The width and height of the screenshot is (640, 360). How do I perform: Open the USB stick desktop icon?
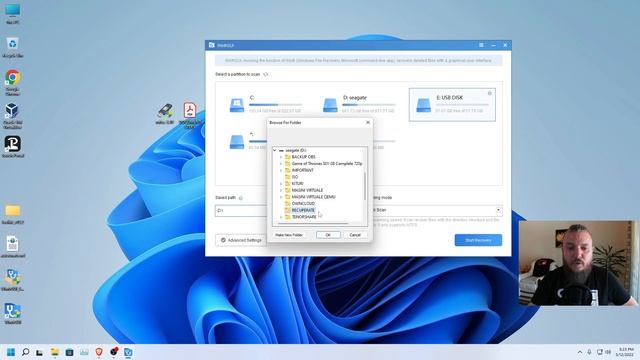(x=165, y=113)
